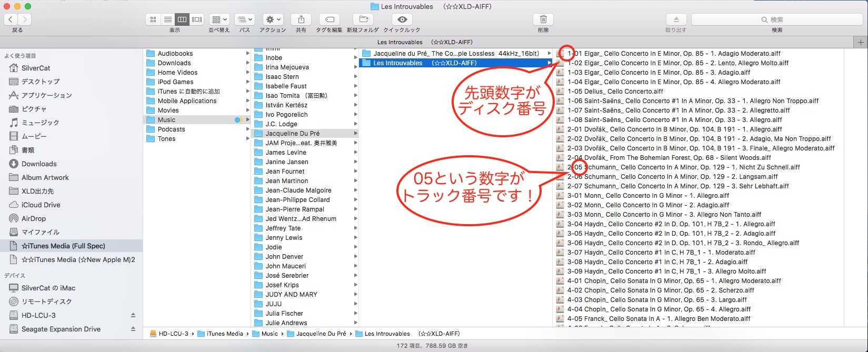Image resolution: width=868 pixels, height=352 pixels.
Task: Click iTunes Media in the path bar
Action: coord(225,334)
